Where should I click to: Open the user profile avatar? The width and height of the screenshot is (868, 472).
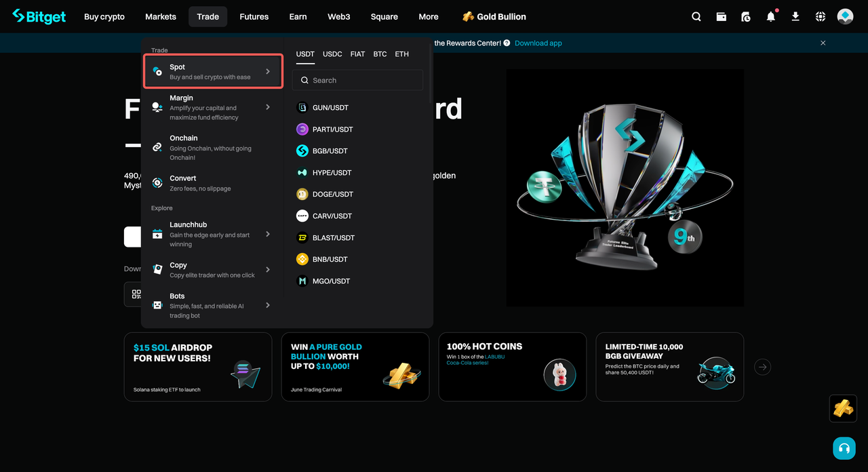845,16
